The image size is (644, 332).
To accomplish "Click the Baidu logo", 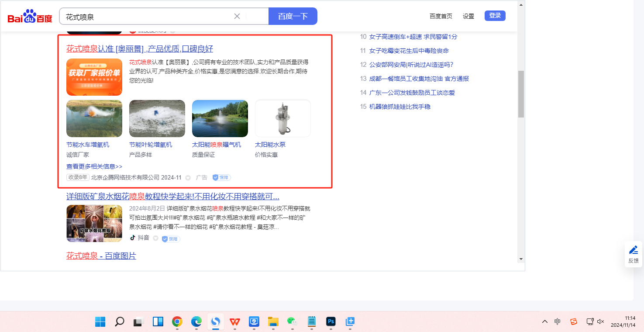I will [30, 17].
